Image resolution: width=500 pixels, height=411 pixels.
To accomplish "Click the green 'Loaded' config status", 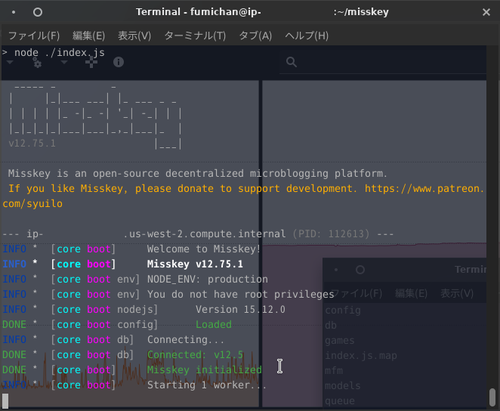I will [x=213, y=325].
